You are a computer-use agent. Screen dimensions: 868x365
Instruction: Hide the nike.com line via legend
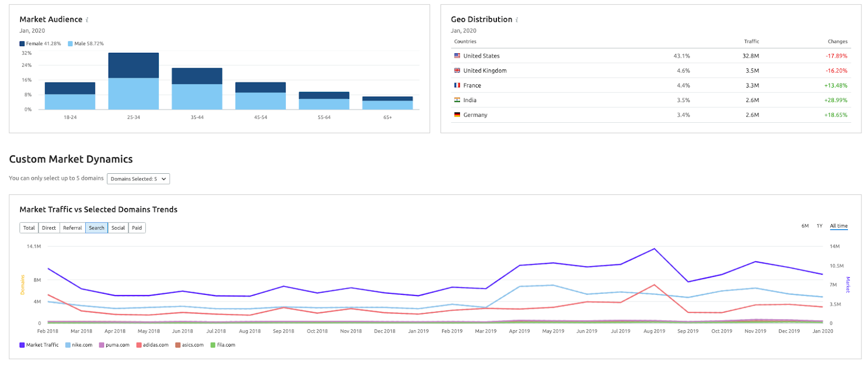point(79,345)
